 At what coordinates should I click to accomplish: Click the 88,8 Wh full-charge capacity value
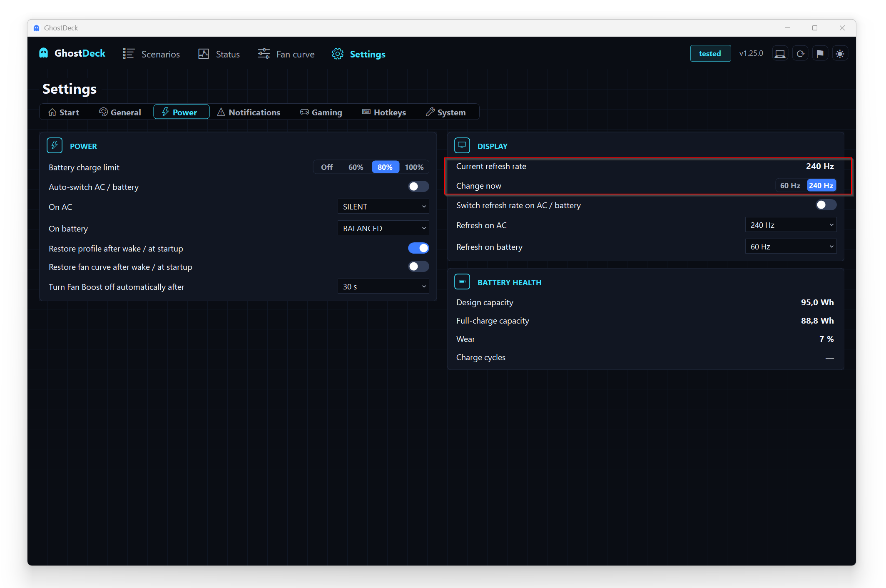[x=817, y=321]
